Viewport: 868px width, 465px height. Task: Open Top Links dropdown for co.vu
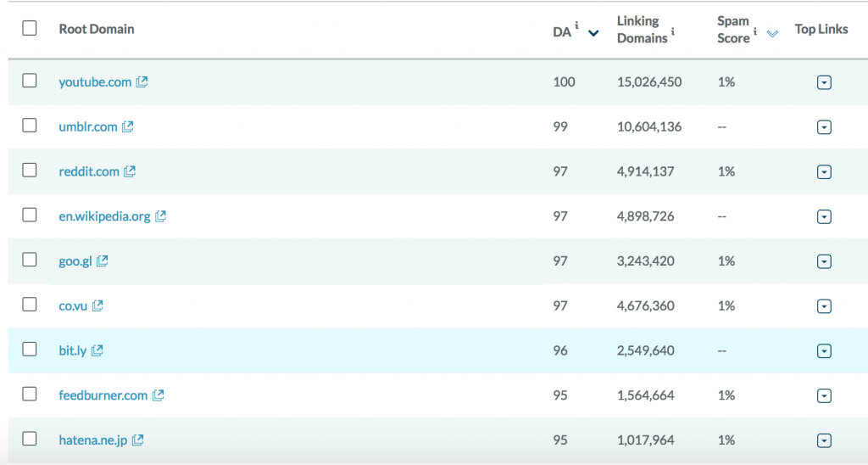tap(823, 306)
